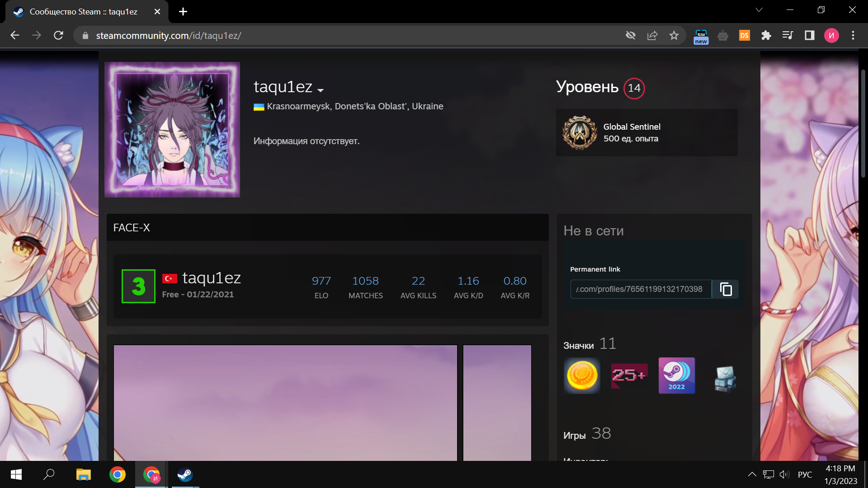Open volume control in system tray

click(784, 474)
